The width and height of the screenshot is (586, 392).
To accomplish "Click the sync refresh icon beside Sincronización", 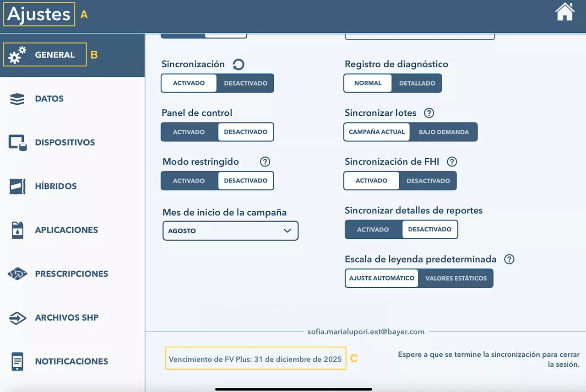I will tap(238, 64).
